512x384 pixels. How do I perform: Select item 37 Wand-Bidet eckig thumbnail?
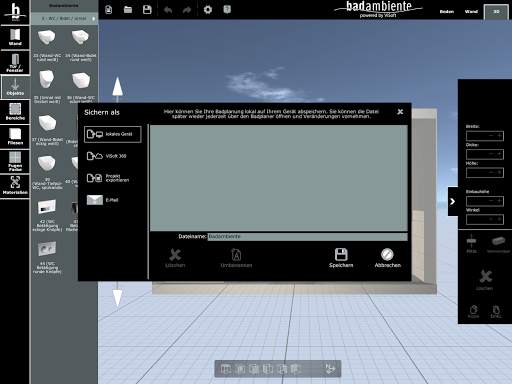coord(47,123)
